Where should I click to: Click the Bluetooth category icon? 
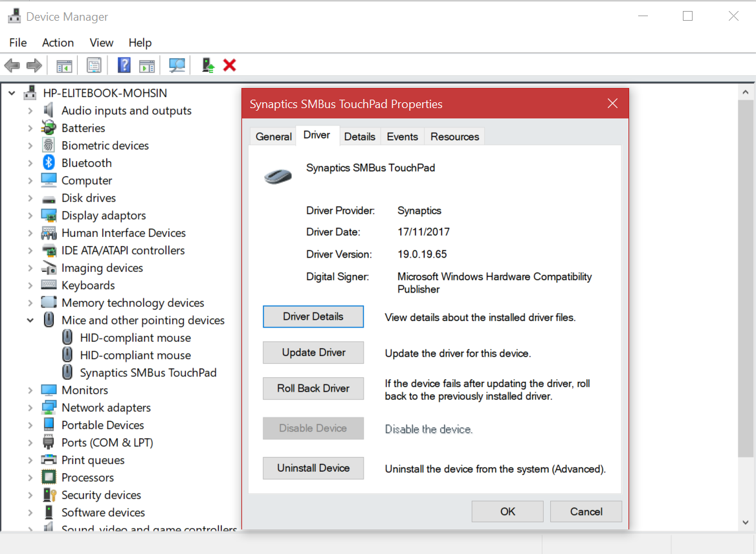point(49,162)
